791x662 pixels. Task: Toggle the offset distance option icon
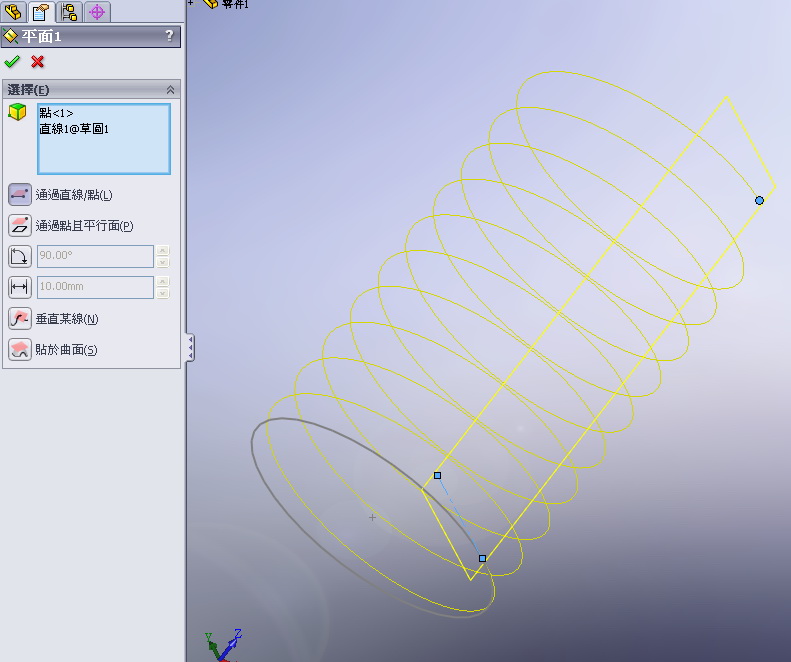(x=20, y=287)
